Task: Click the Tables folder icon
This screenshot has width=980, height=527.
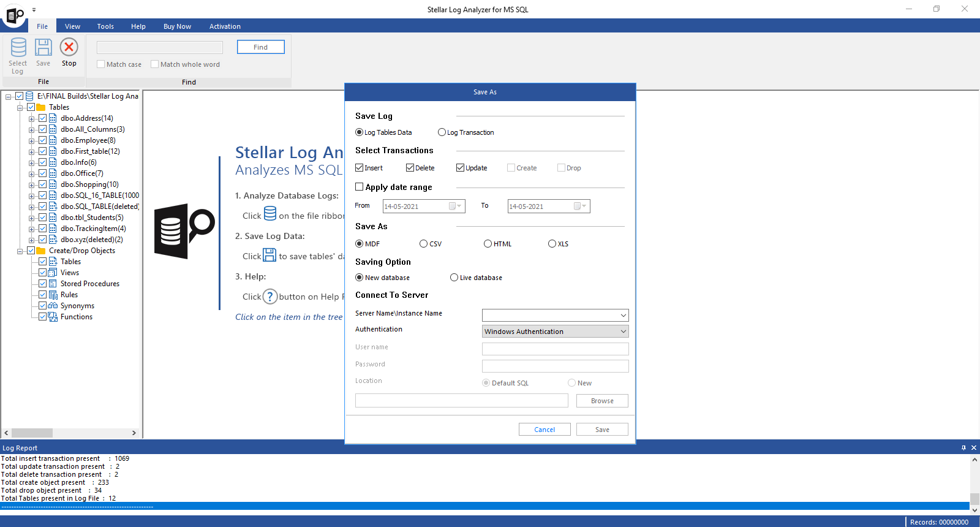Action: click(x=41, y=107)
